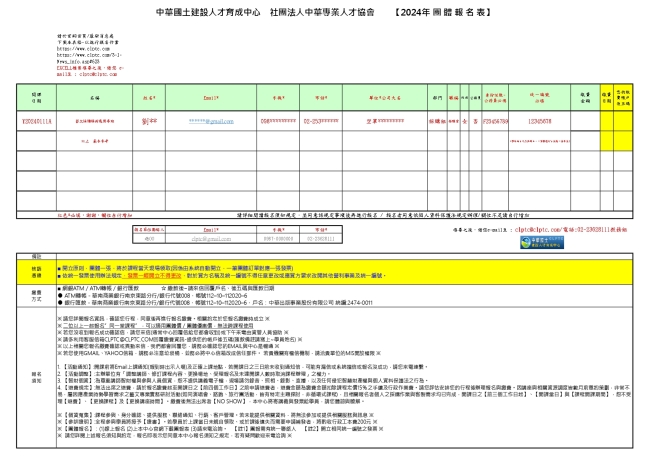The image size is (650, 460).
Task: Click the 中華國土 CLPTC logo image
Action: (542, 242)
